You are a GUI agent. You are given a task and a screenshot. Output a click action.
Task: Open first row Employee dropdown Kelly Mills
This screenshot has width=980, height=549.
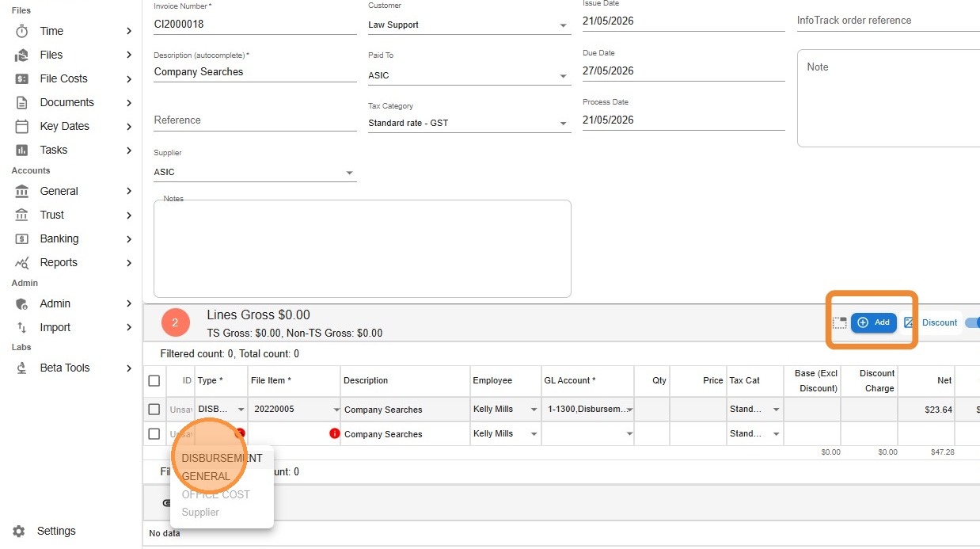[505, 410]
